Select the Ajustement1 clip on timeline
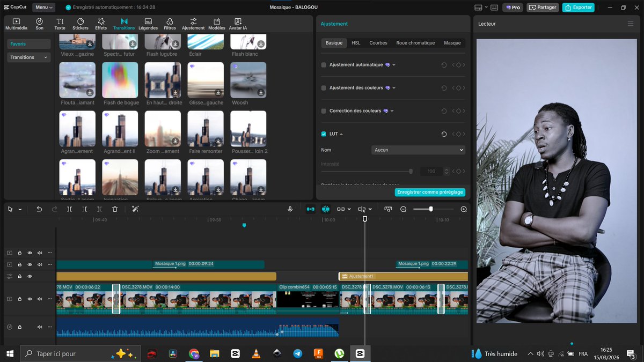Screen dimensions: 644x362 coord(404,276)
